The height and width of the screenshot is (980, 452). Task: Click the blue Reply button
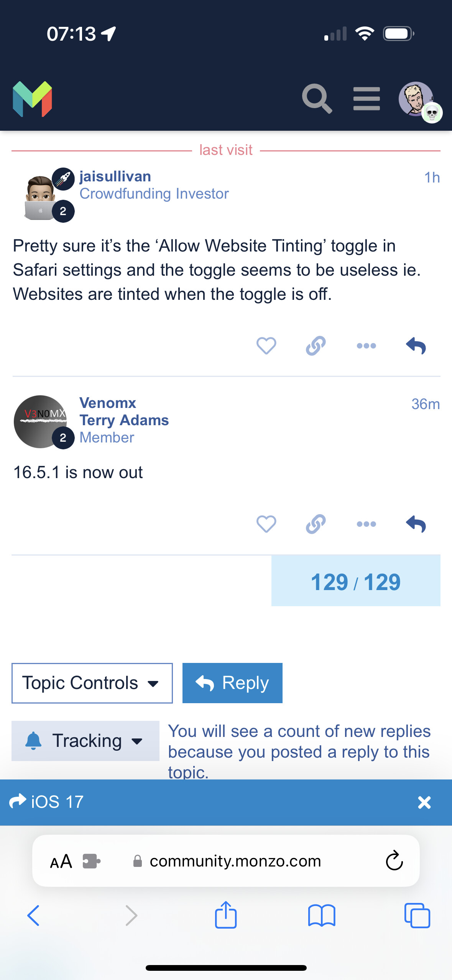pyautogui.click(x=232, y=683)
